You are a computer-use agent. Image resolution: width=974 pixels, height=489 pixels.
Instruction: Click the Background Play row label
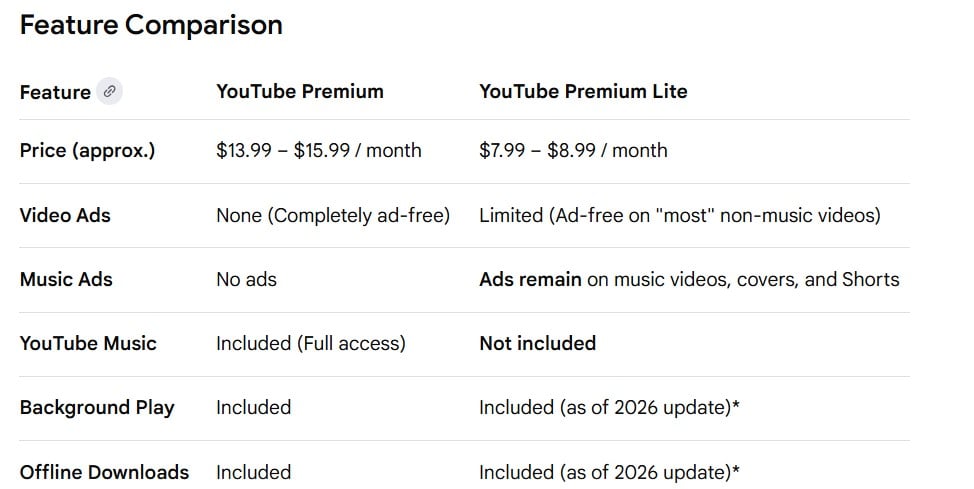(x=97, y=407)
